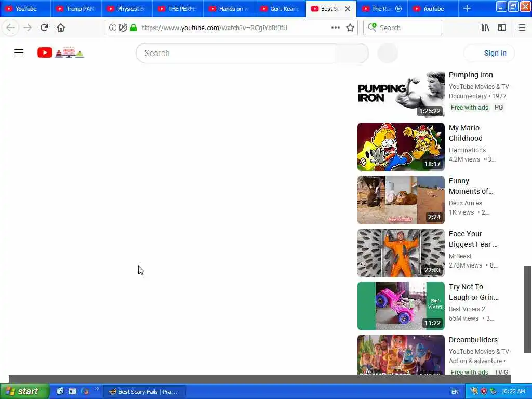Switch to the first YouTube tab
532x399 pixels.
click(25, 9)
